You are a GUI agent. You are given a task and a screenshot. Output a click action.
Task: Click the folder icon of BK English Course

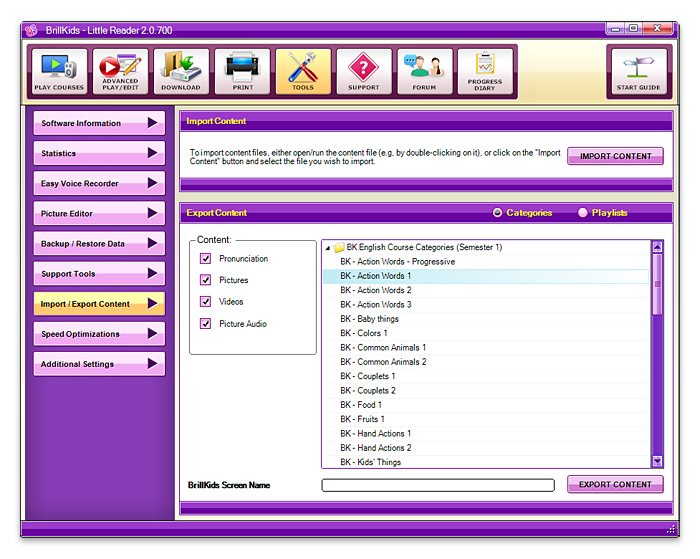(339, 247)
